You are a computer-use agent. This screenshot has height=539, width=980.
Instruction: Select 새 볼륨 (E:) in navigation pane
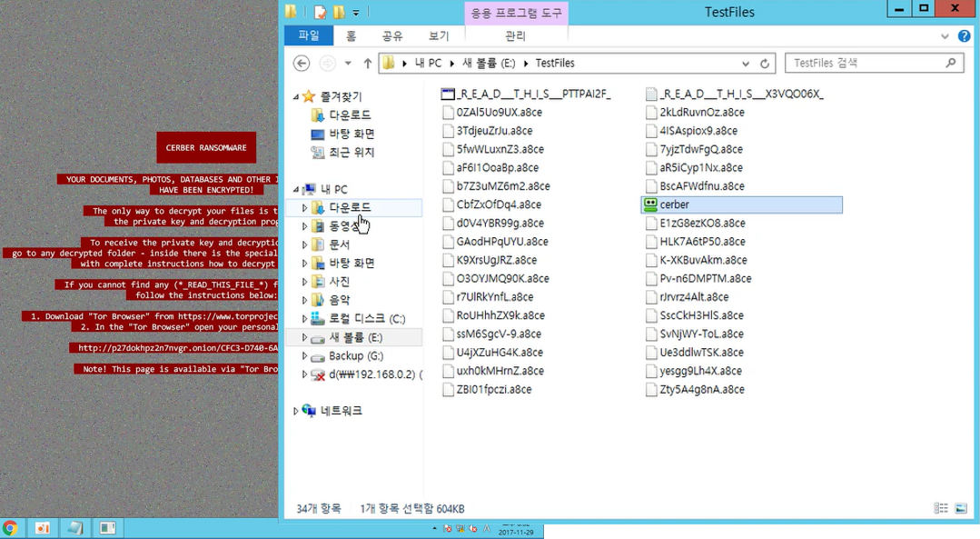[x=354, y=337]
